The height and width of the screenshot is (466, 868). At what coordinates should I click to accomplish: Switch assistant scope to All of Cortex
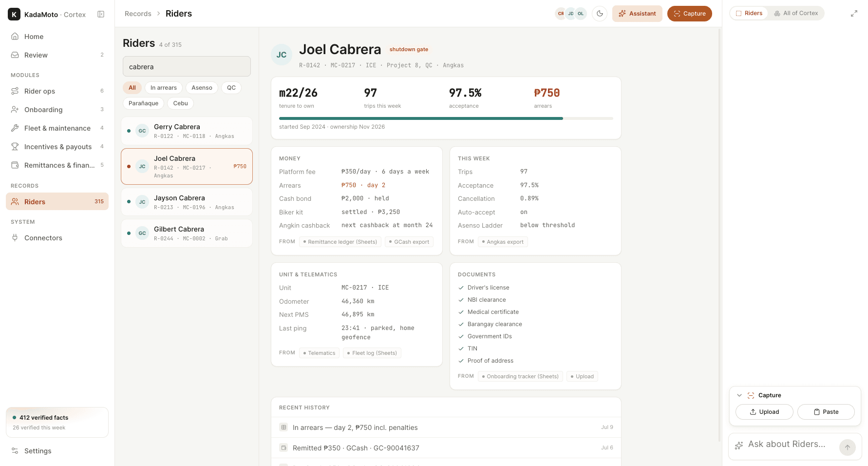pyautogui.click(x=796, y=13)
